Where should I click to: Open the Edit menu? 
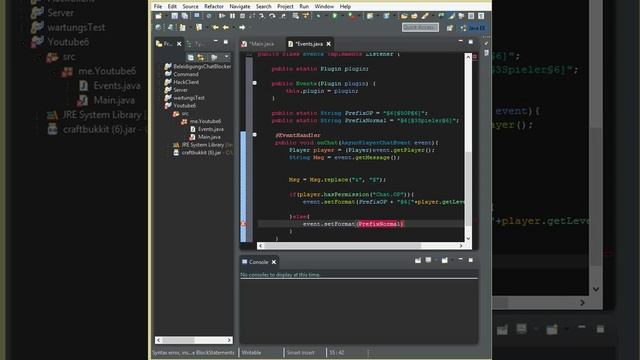(x=172, y=7)
